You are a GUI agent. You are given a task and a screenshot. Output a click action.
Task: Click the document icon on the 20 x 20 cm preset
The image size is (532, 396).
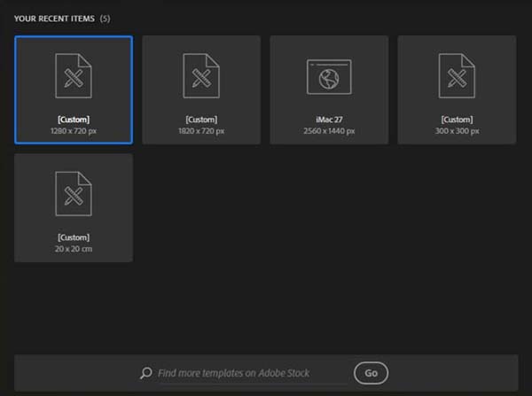[74, 193]
